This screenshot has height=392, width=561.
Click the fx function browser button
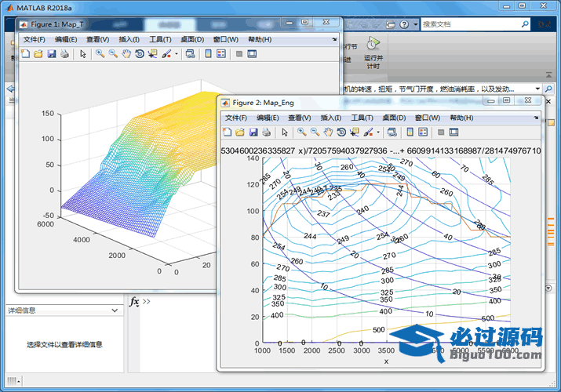click(134, 302)
